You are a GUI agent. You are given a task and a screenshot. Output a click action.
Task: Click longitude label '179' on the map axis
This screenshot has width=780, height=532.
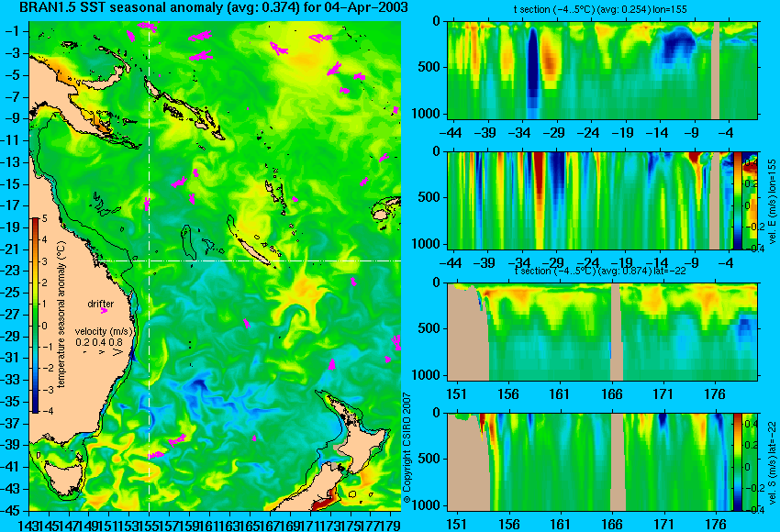point(392,525)
